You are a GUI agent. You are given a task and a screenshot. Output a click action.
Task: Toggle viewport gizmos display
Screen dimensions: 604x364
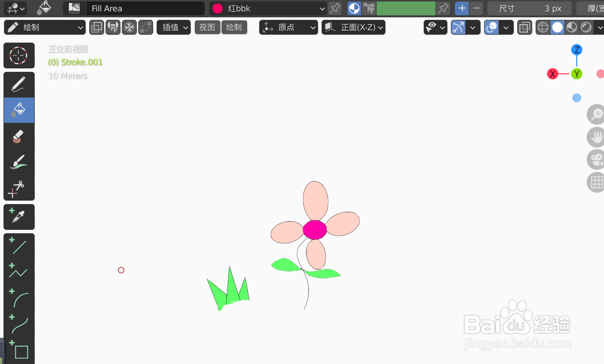point(458,27)
